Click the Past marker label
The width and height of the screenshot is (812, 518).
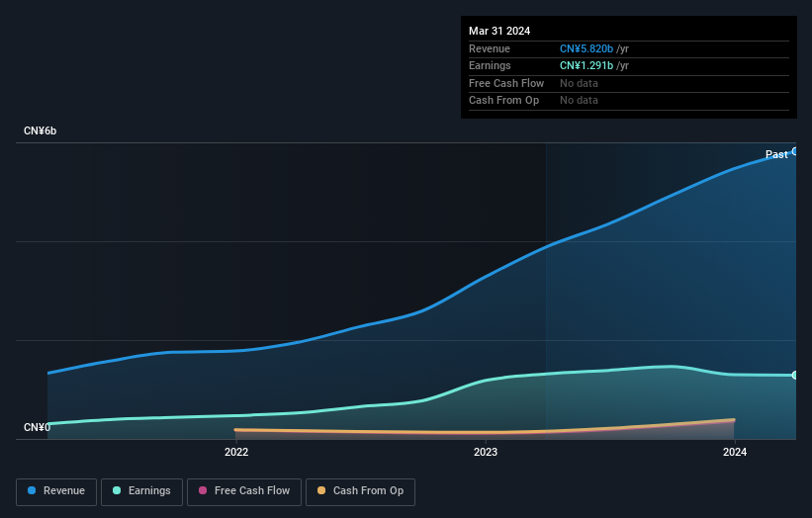[x=776, y=154]
